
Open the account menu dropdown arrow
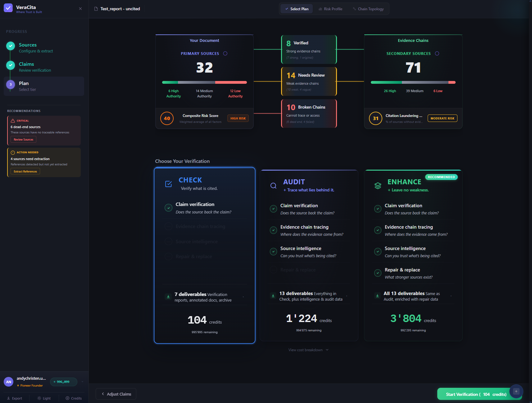click(82, 382)
